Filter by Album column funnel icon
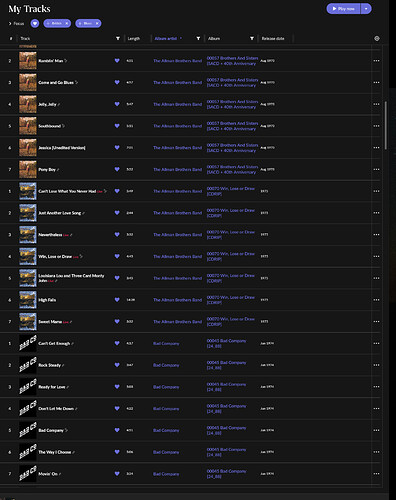The image size is (396, 500). tap(252, 38)
